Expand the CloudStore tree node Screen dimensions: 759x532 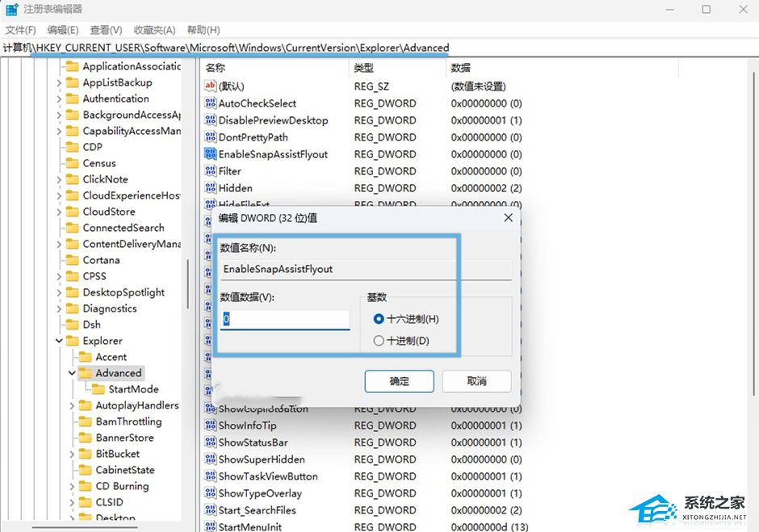coord(59,212)
